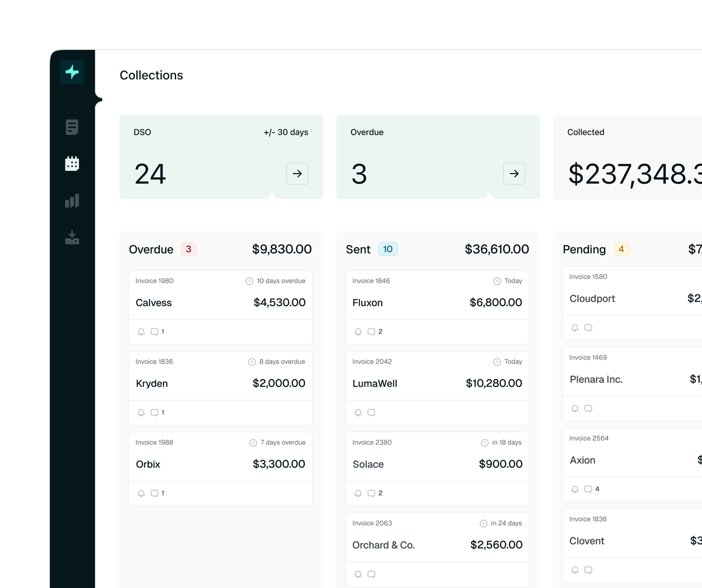The image size is (702, 588).
Task: Select the Cloudport invoice name
Action: 592,298
